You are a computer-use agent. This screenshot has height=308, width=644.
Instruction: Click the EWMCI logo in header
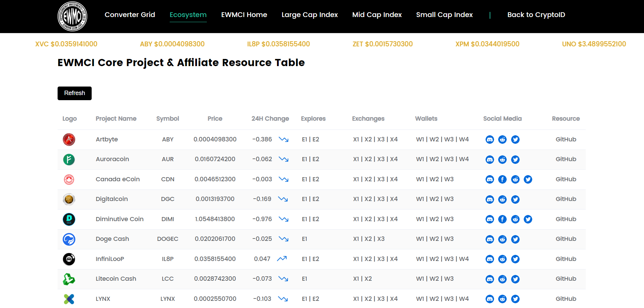click(72, 16)
